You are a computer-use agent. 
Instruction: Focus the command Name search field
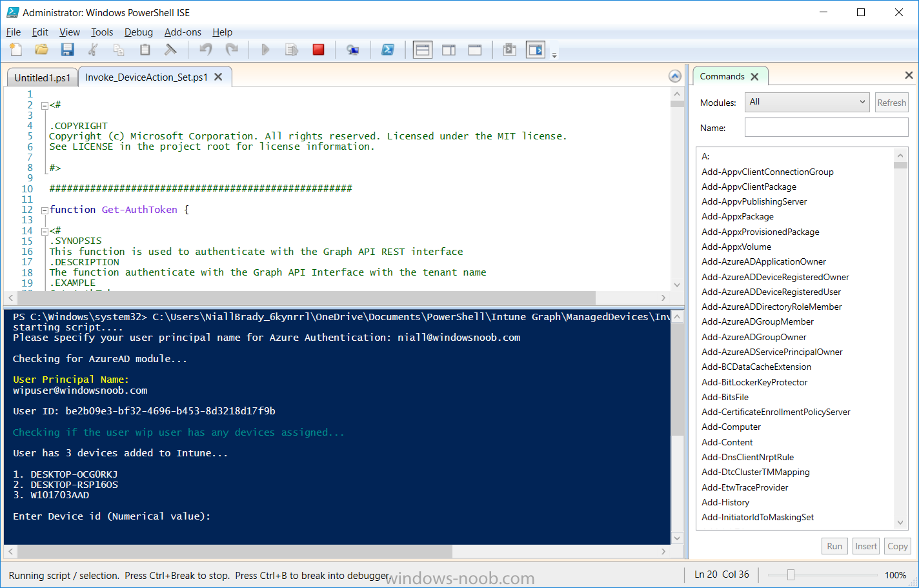click(x=826, y=128)
